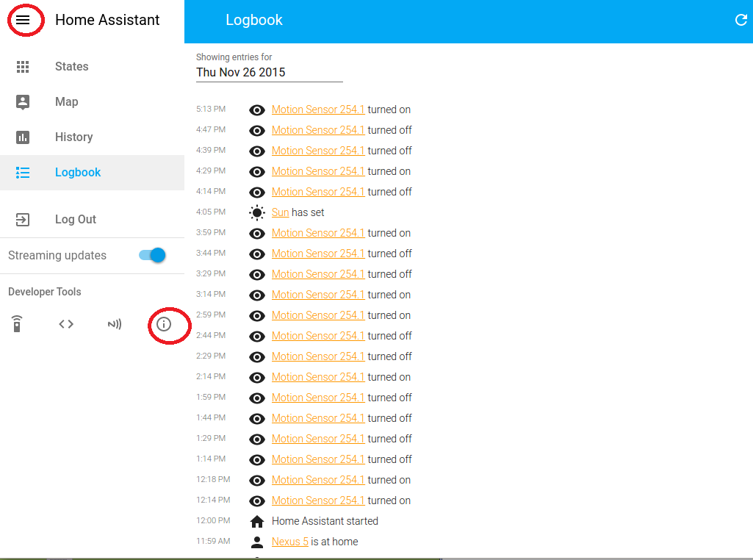Click the date field showing Thu Nov 26 2015
The image size is (753, 560).
[x=242, y=72]
